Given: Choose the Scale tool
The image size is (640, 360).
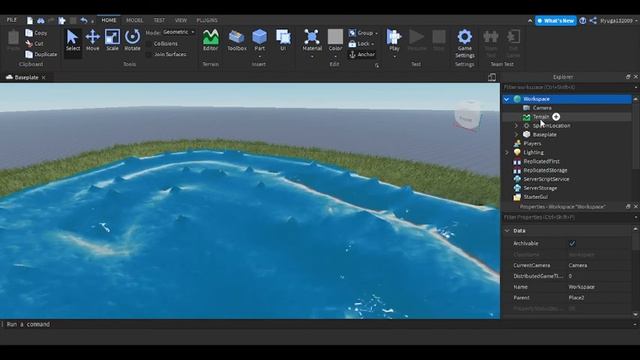Looking at the screenshot, I should tap(112, 40).
